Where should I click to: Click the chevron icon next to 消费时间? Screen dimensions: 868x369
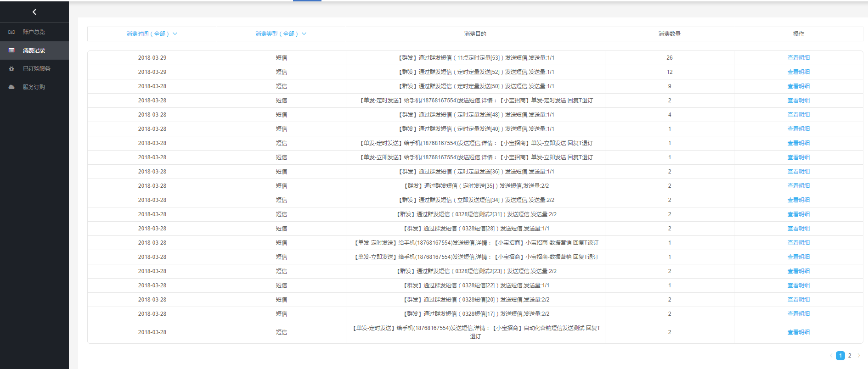(x=175, y=34)
